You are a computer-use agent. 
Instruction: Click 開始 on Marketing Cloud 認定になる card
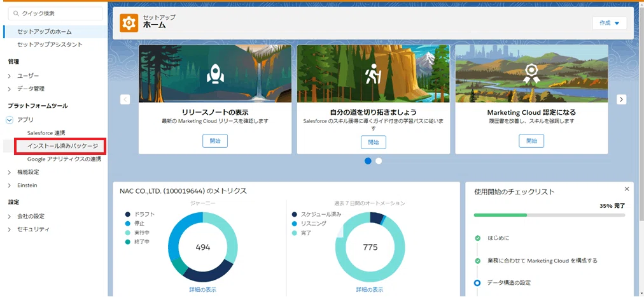pos(531,141)
